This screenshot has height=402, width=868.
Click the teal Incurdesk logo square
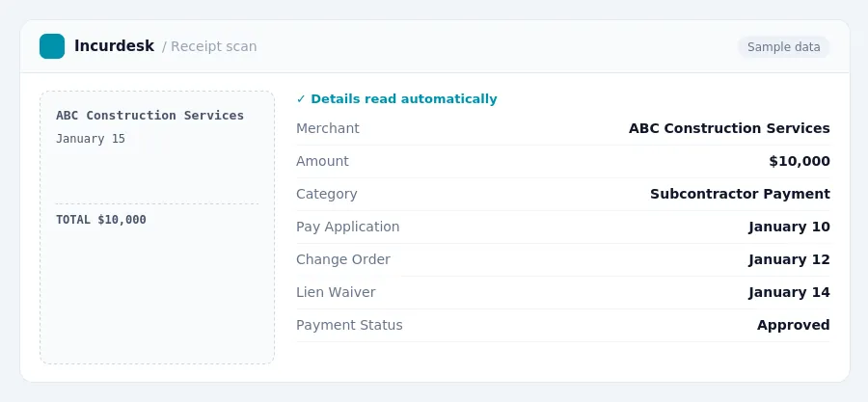[x=52, y=46]
